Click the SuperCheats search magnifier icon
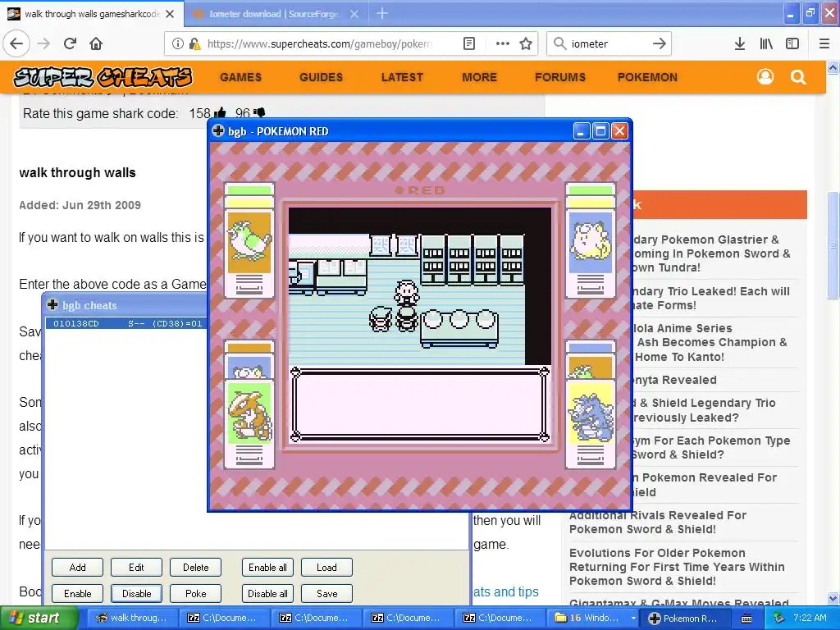The image size is (840, 630). pos(798,77)
